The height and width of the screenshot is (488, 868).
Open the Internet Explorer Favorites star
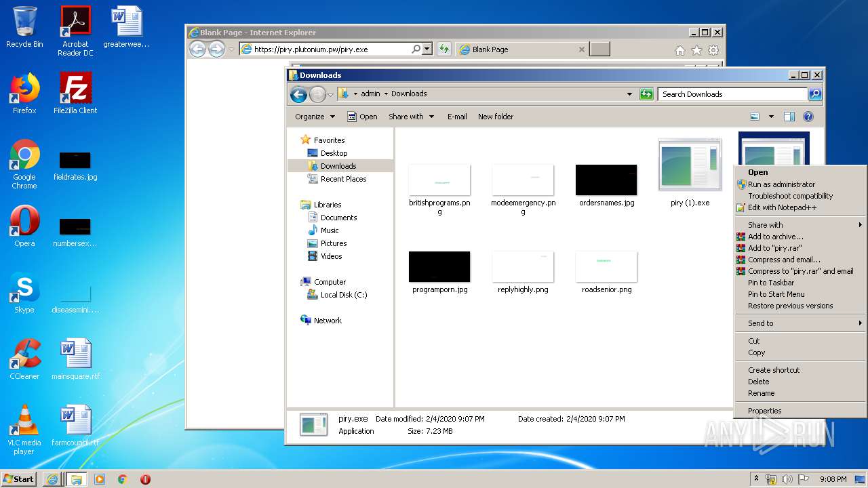click(x=696, y=50)
